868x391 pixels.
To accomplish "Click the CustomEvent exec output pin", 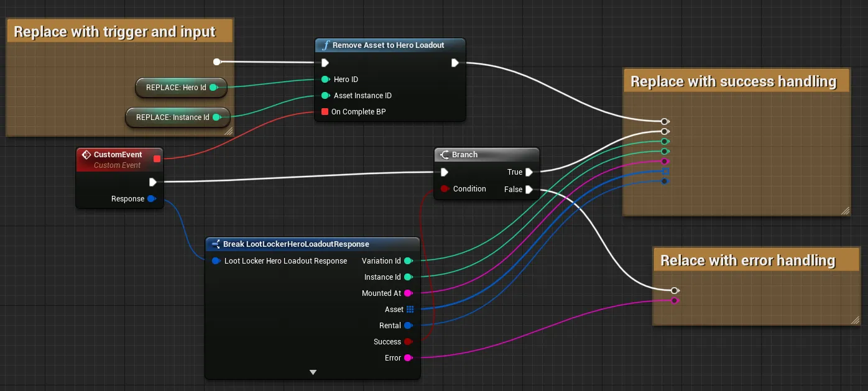I will point(152,182).
